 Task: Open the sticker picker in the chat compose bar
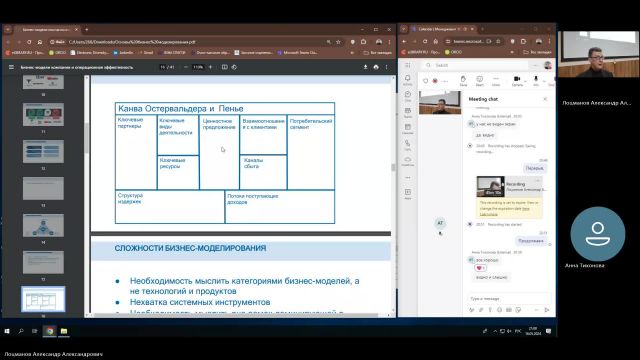point(518,310)
